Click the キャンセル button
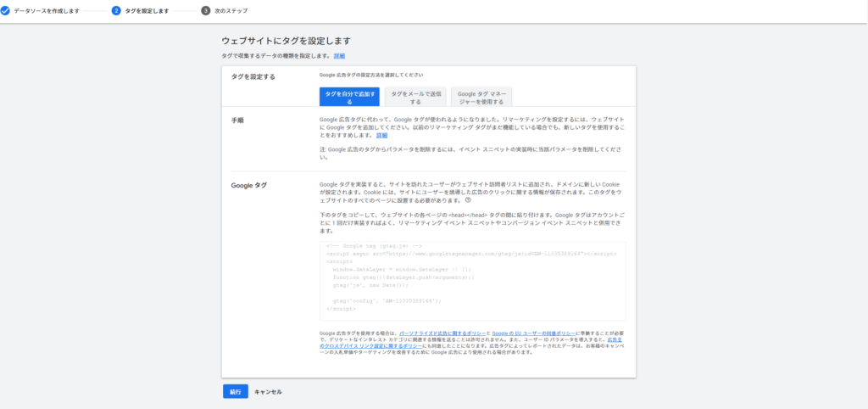 coord(268,392)
